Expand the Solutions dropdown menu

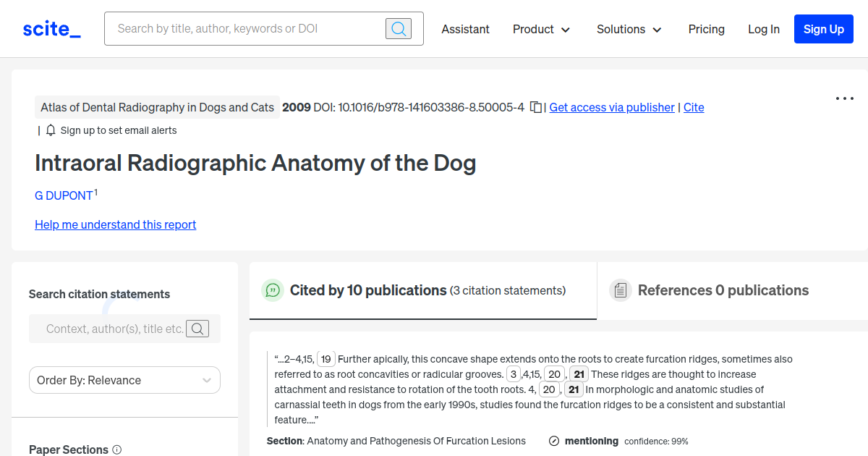(x=629, y=30)
